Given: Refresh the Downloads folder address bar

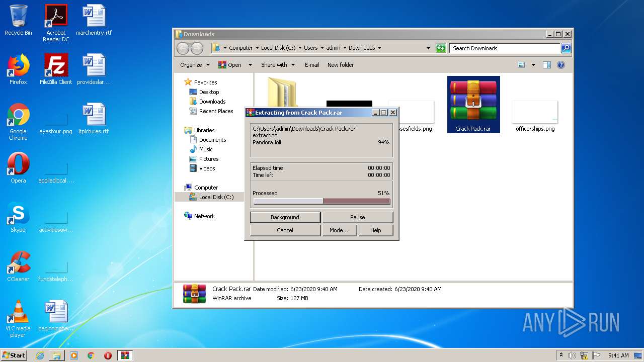Looking at the screenshot, I should [x=441, y=48].
